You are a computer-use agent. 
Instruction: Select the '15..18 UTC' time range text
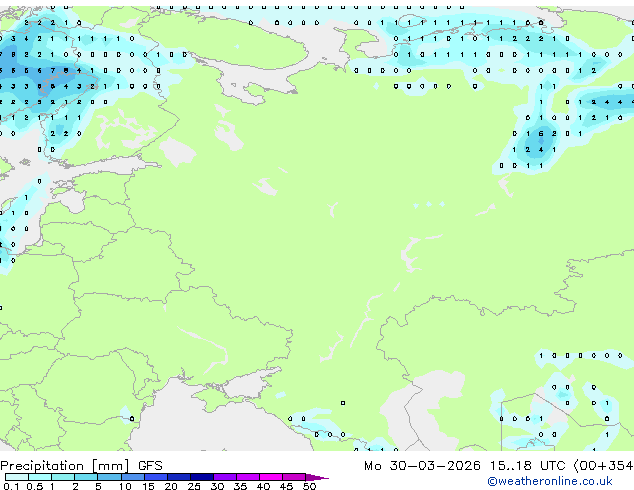(527, 466)
